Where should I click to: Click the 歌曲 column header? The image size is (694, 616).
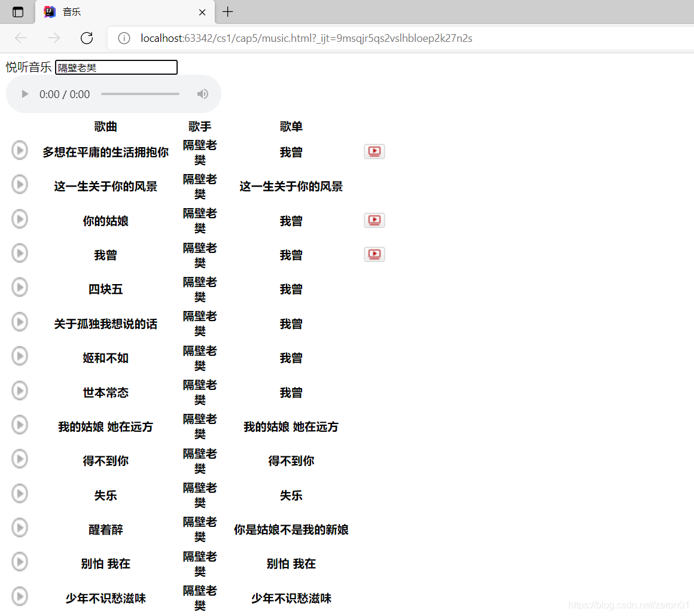(x=105, y=126)
